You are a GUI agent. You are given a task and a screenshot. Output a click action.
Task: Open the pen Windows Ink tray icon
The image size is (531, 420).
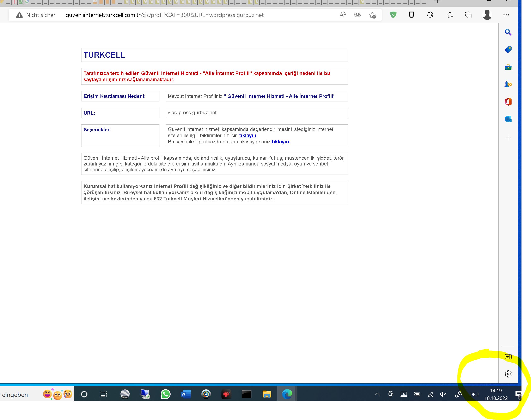(458, 394)
